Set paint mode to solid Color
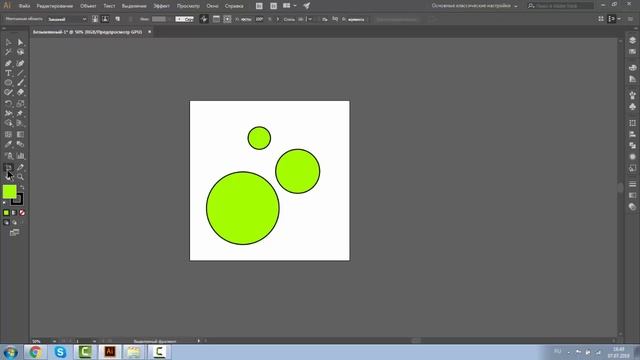 [x=6, y=213]
